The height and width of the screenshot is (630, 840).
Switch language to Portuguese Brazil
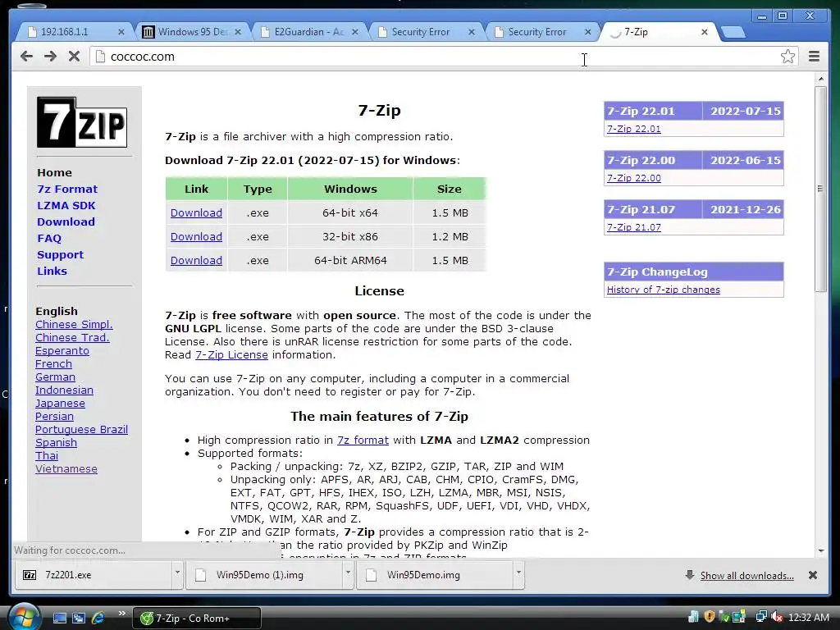(81, 429)
